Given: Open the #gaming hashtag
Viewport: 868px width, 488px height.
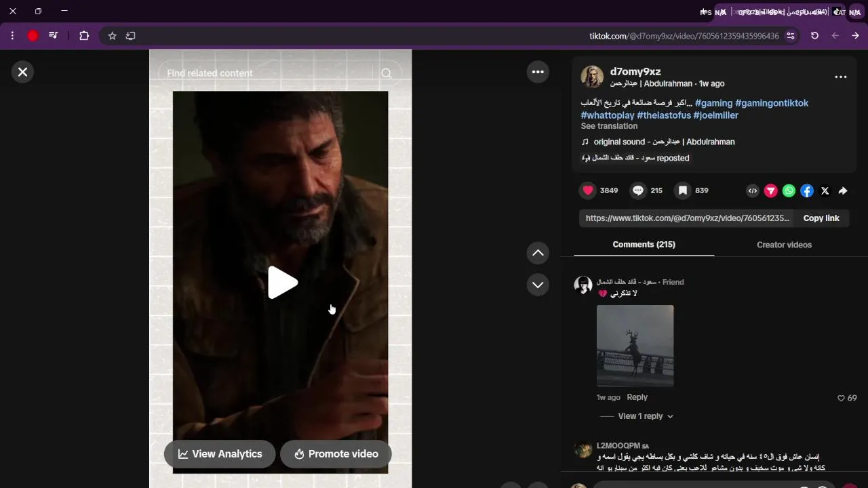Looking at the screenshot, I should pos(713,103).
